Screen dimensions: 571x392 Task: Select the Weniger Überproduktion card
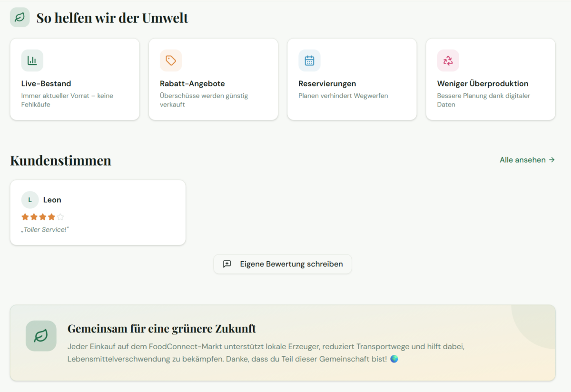[x=491, y=79]
